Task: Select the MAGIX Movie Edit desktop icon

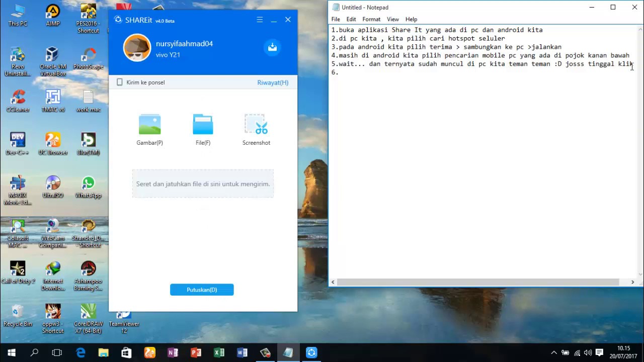Action: pyautogui.click(x=18, y=191)
